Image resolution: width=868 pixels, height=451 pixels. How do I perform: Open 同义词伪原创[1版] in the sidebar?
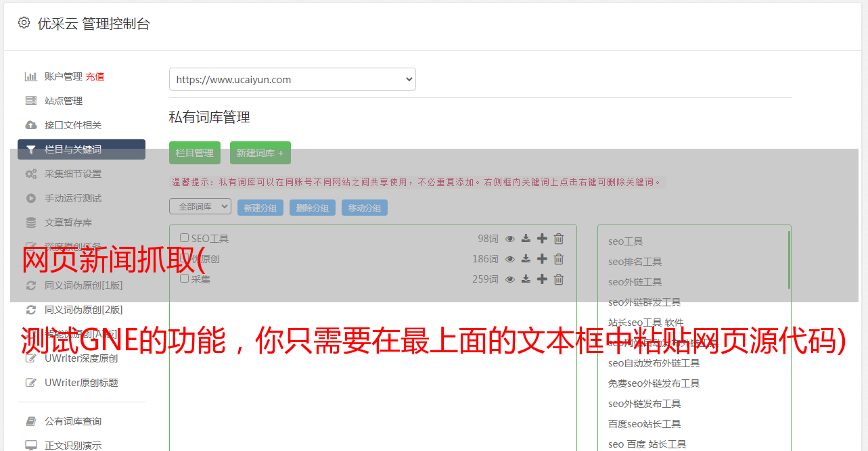pyautogui.click(x=84, y=285)
